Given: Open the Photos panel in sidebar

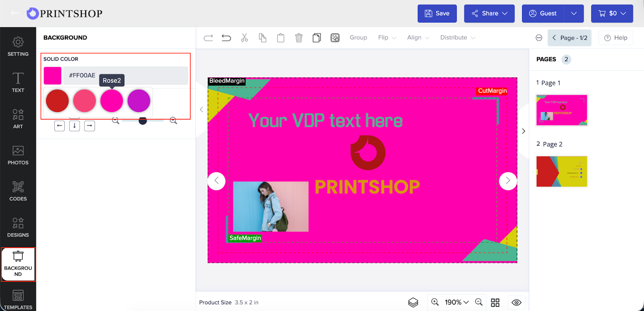Looking at the screenshot, I should (18, 155).
